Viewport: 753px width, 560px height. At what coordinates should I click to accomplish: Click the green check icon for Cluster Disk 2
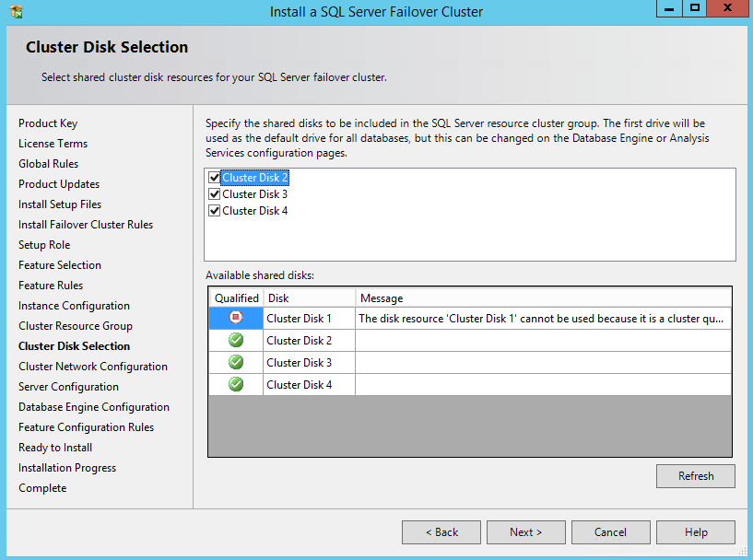pyautogui.click(x=236, y=340)
